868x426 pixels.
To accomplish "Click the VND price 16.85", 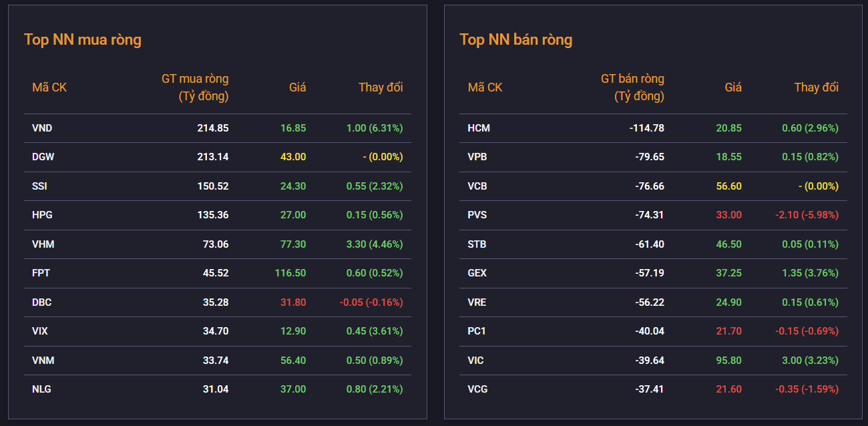I will 293,128.
